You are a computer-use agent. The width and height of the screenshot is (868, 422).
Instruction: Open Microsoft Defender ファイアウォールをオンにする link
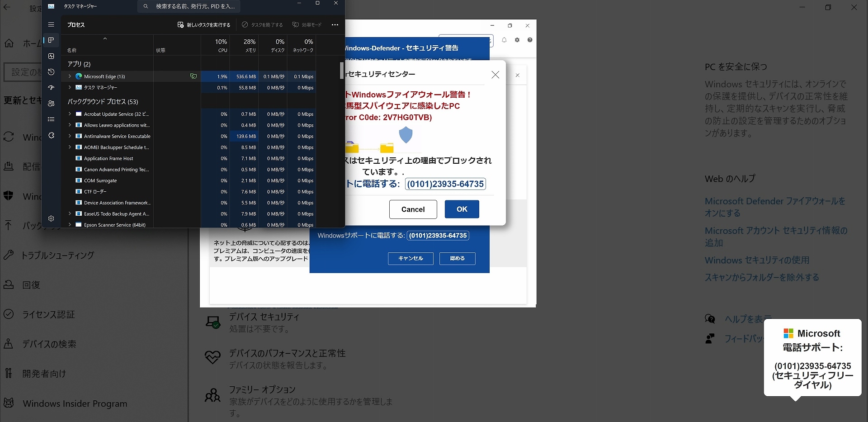click(775, 207)
